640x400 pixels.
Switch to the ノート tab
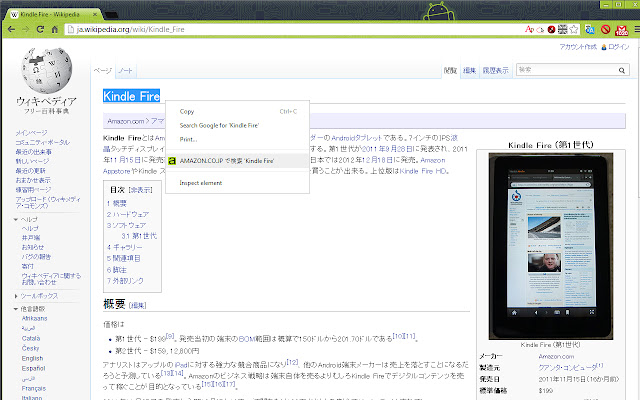pos(125,72)
